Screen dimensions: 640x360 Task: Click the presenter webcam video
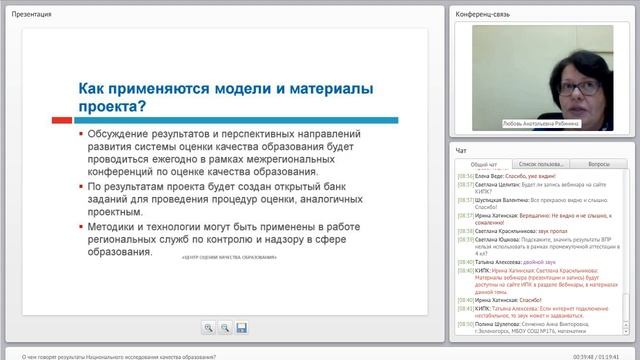(542, 78)
